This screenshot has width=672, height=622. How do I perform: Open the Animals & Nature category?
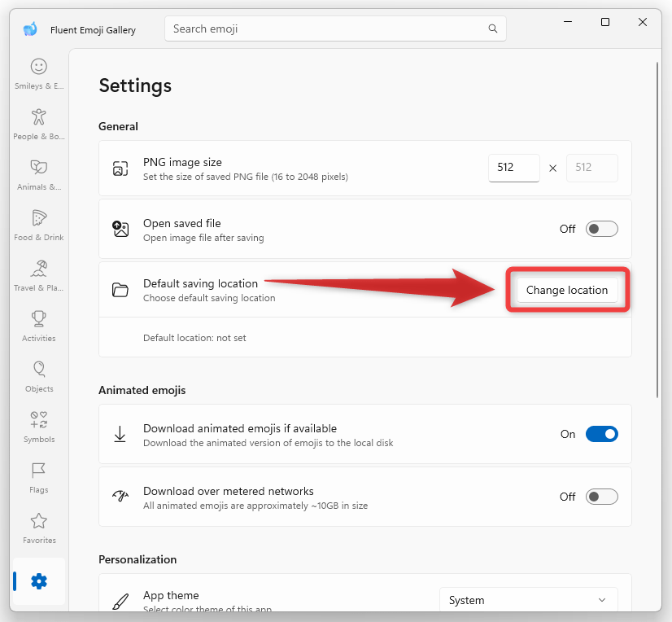click(x=38, y=175)
